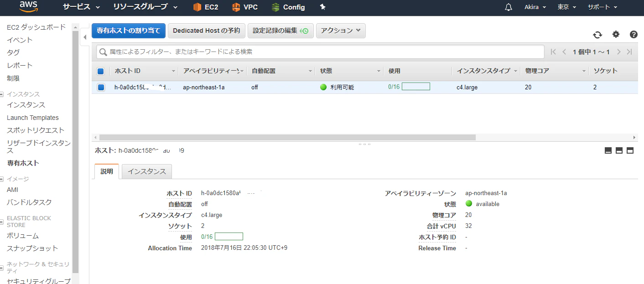Open the サービス dropdown menu
This screenshot has height=284, width=644.
[82, 7]
